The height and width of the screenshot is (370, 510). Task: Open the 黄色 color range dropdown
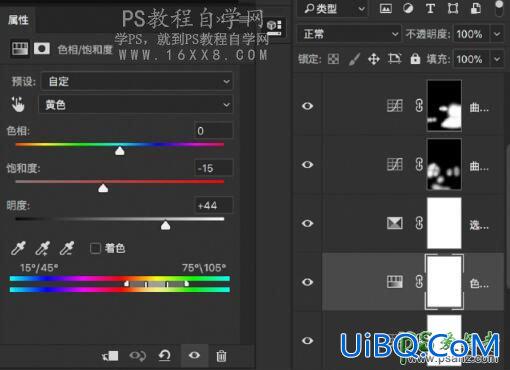[x=136, y=105]
